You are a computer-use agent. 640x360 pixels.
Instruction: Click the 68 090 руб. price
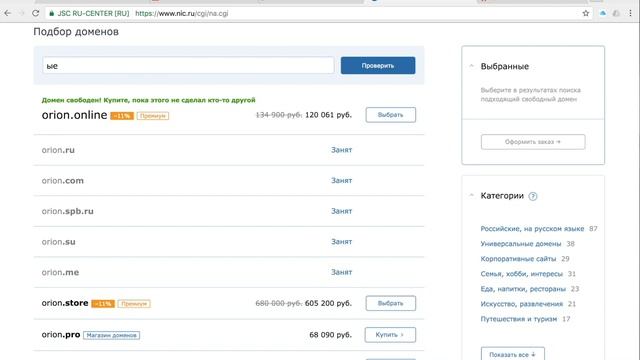coord(331,335)
